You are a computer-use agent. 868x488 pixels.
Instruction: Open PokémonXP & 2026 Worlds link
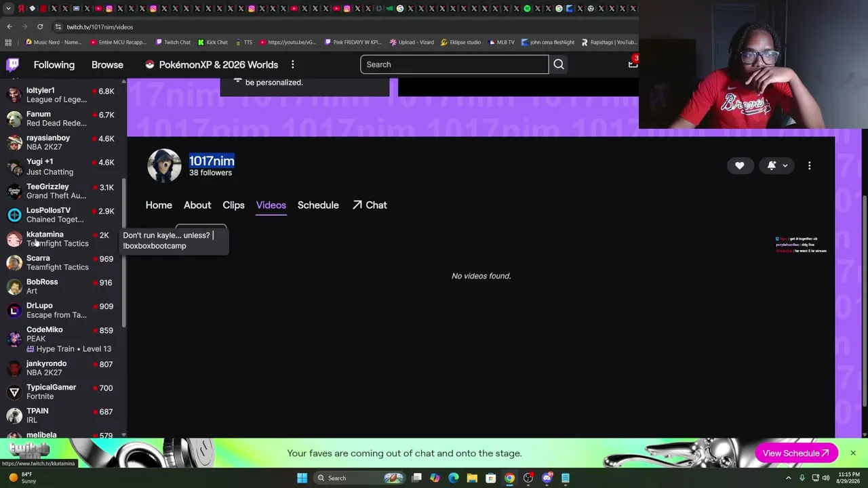212,64
